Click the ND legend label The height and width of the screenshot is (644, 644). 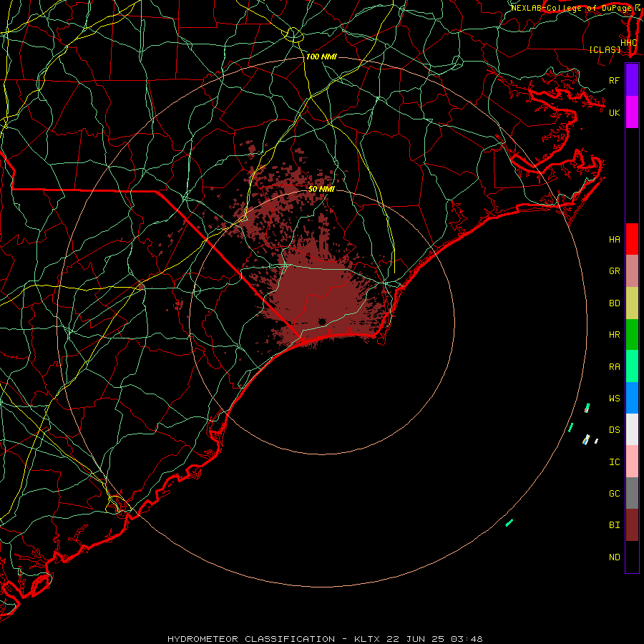pyautogui.click(x=615, y=557)
